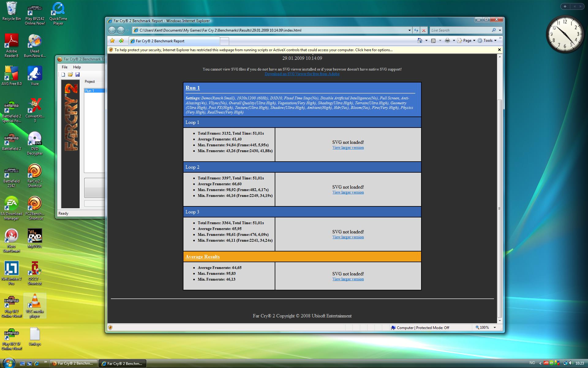Viewport: 588px width, 368px height.
Task: Click the IE vertical scrollbar thumb
Action: [x=499, y=209]
